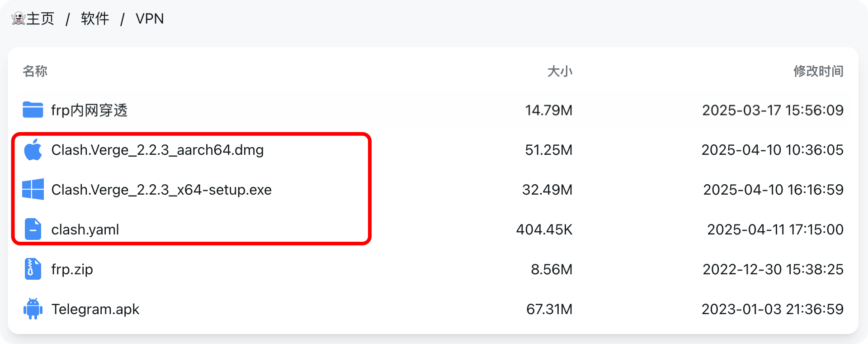Download Clash.Verge_2.2.3_x64-setup.exe installer
The width and height of the screenshot is (868, 344).
pyautogui.click(x=161, y=190)
